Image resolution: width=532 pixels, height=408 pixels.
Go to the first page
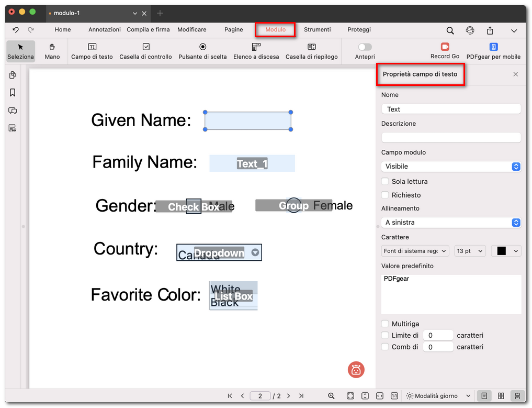coord(230,396)
